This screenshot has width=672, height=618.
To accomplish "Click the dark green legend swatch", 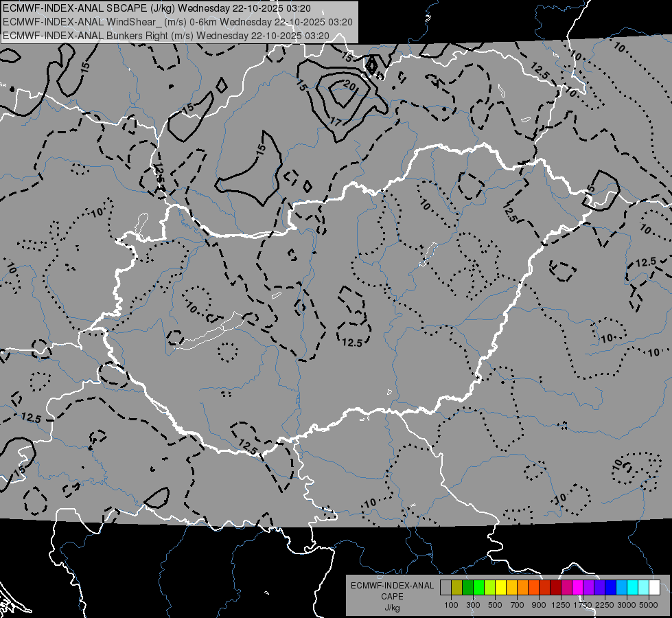I will tap(467, 587).
